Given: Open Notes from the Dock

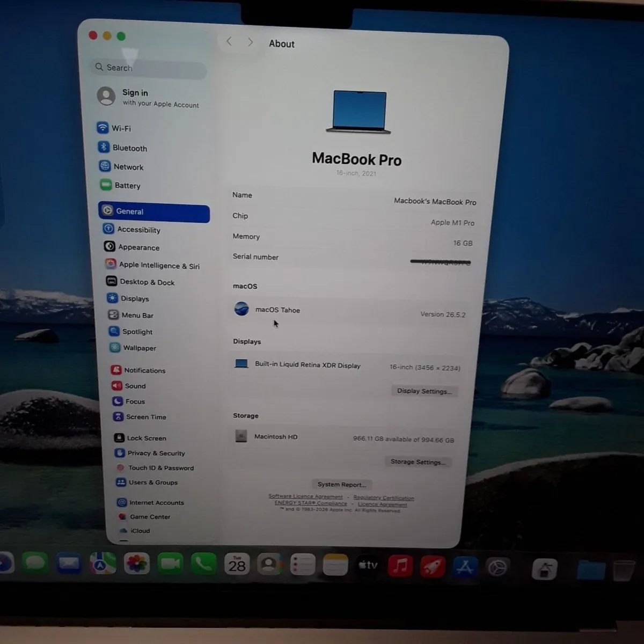Looking at the screenshot, I should point(335,565).
